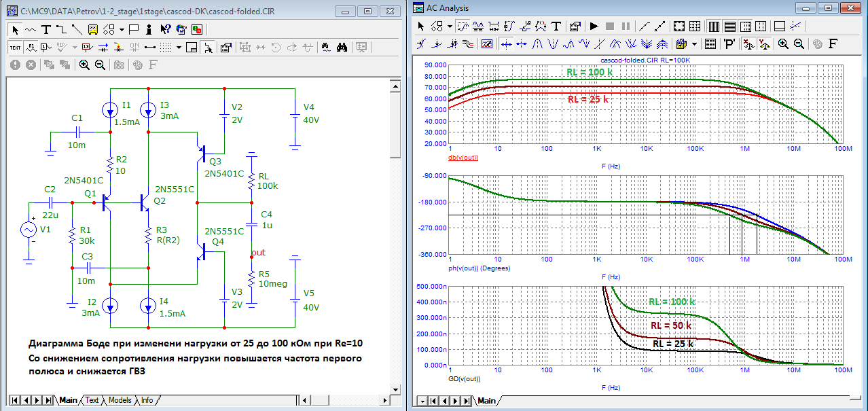Zoom out in the AC Analysis window

tap(799, 43)
